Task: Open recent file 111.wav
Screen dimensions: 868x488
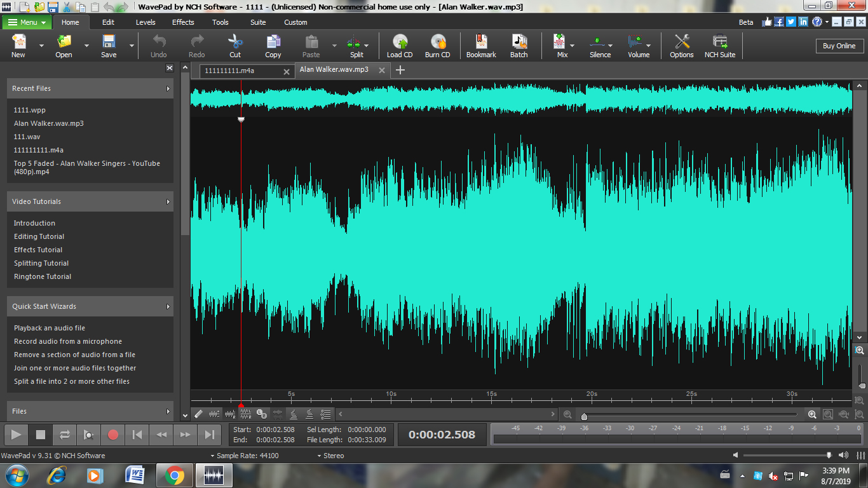Action: click(x=27, y=137)
